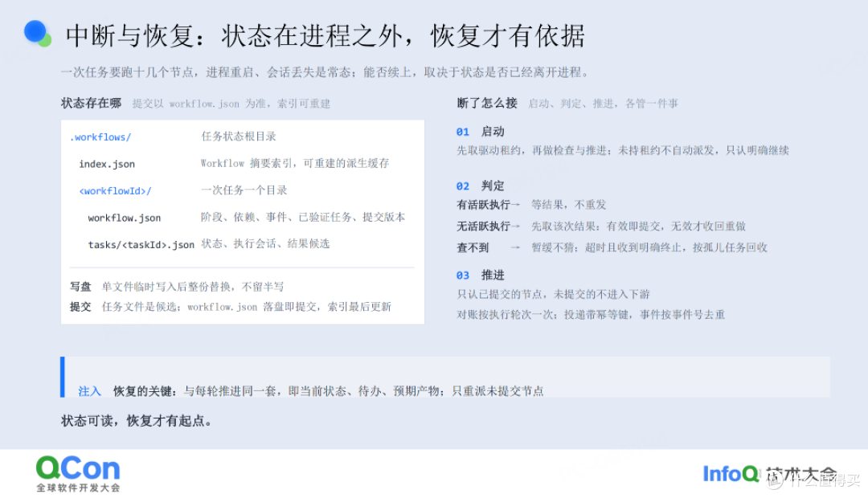Click the text 恢复的关键

[x=144, y=391]
